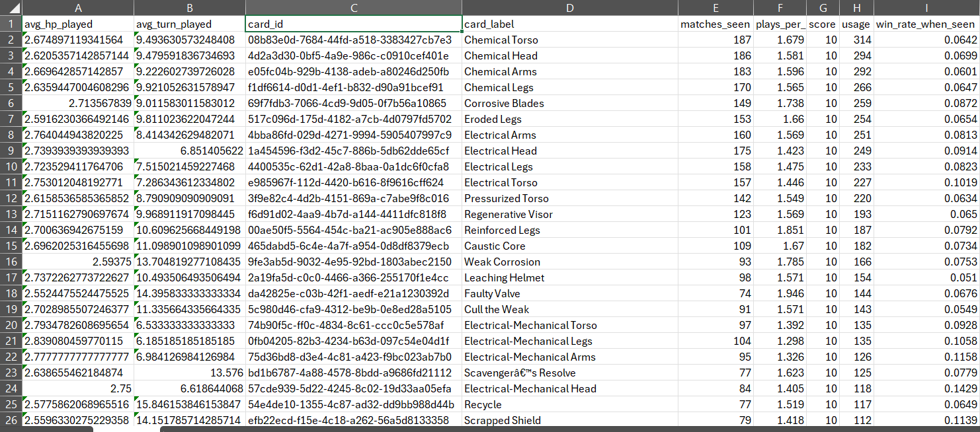The width and height of the screenshot is (980, 432).
Task: Click plays_per value 1.946
Action: pyautogui.click(x=780, y=293)
